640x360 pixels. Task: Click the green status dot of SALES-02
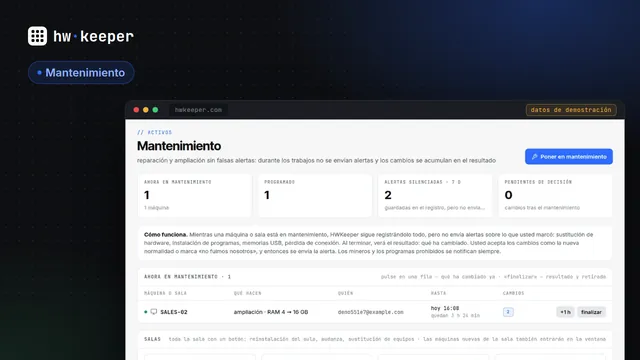(146, 312)
